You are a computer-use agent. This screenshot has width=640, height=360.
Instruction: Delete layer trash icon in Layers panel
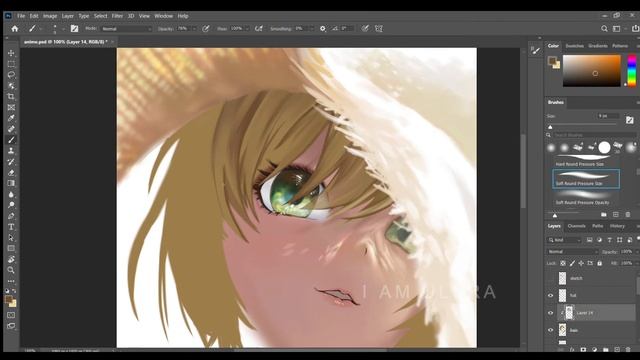(x=628, y=350)
